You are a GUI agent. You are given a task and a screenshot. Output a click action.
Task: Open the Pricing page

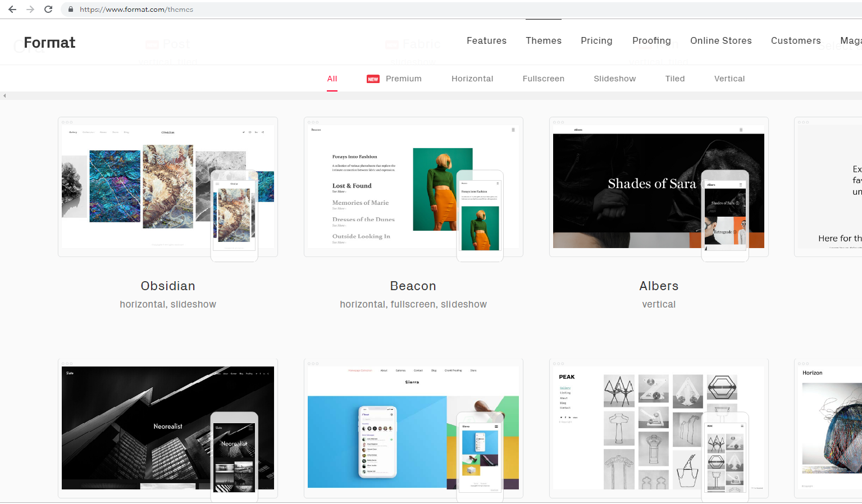596,40
